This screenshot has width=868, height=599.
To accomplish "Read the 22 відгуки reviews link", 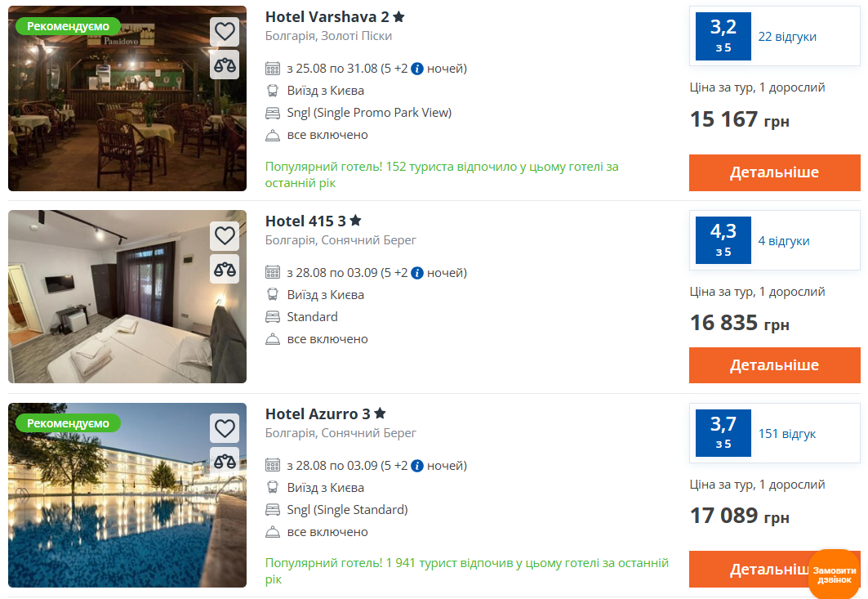I will coord(787,37).
